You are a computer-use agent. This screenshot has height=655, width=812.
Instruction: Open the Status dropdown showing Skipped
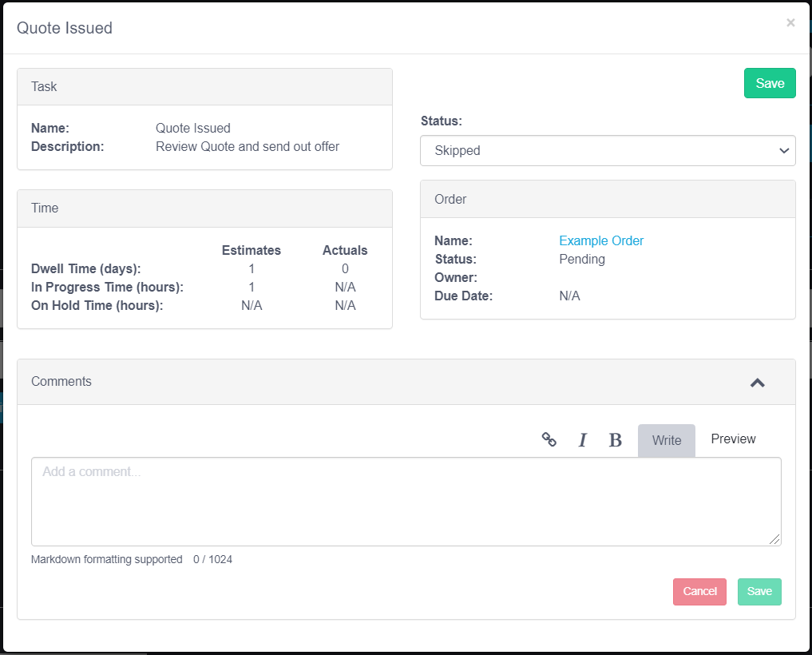pyautogui.click(x=608, y=150)
